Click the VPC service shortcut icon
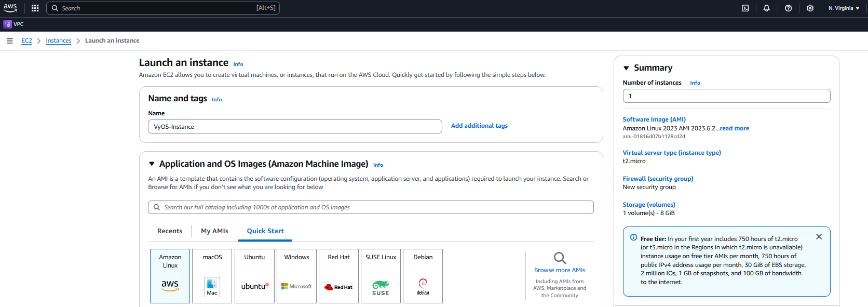Image resolution: width=868 pixels, height=307 pixels. coord(8,24)
